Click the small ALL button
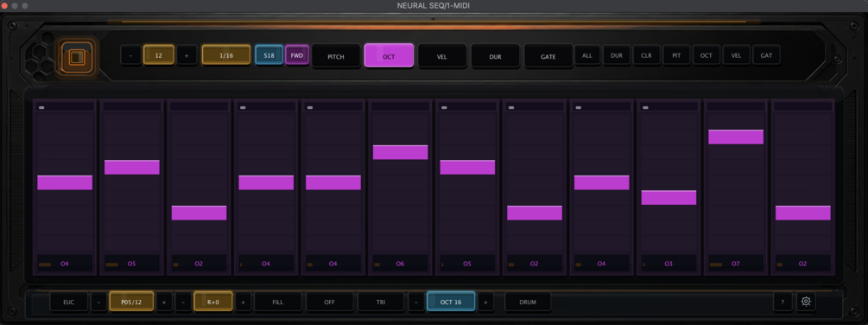 [586, 55]
